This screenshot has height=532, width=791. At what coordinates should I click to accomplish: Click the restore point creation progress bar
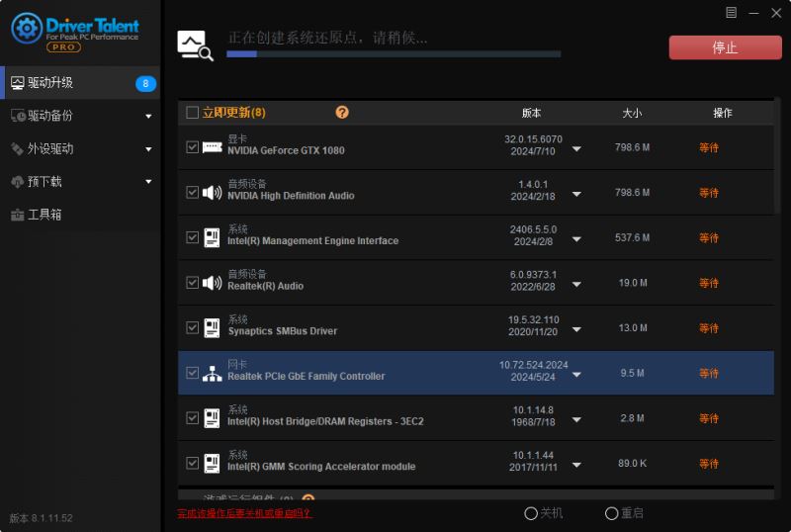(x=394, y=54)
